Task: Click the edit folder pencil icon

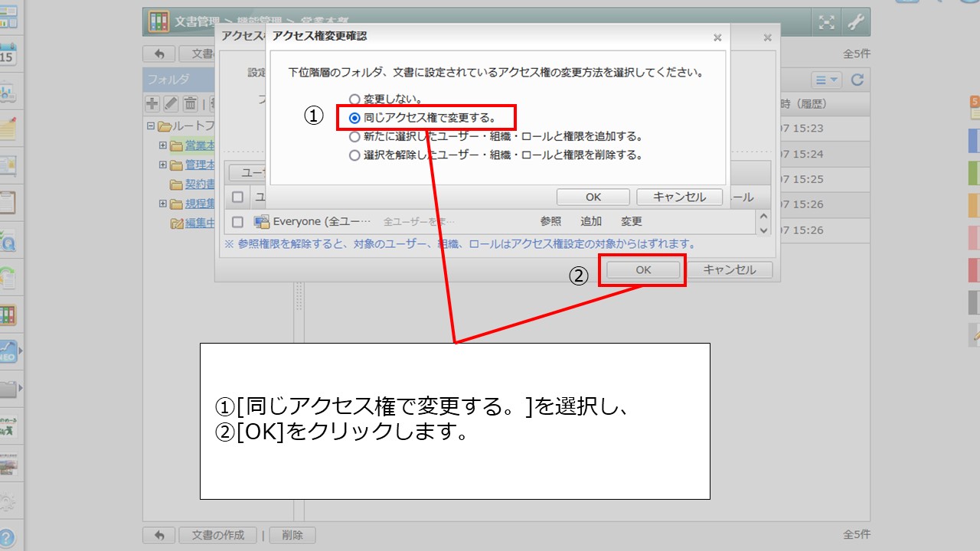Action: (x=171, y=103)
